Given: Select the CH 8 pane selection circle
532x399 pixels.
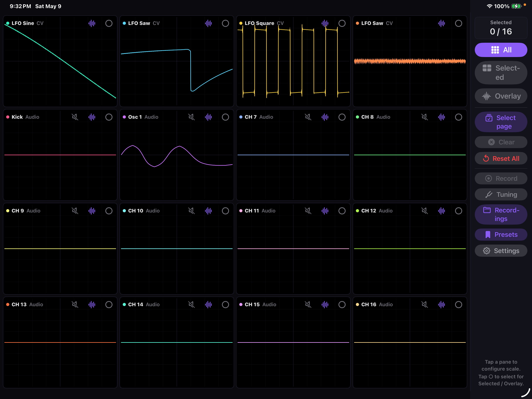Looking at the screenshot, I should [459, 117].
